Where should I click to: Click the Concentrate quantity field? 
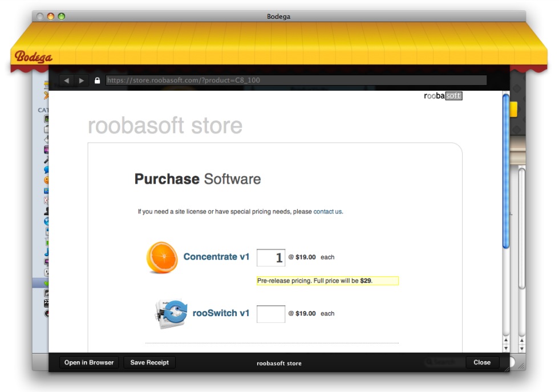pyautogui.click(x=271, y=258)
